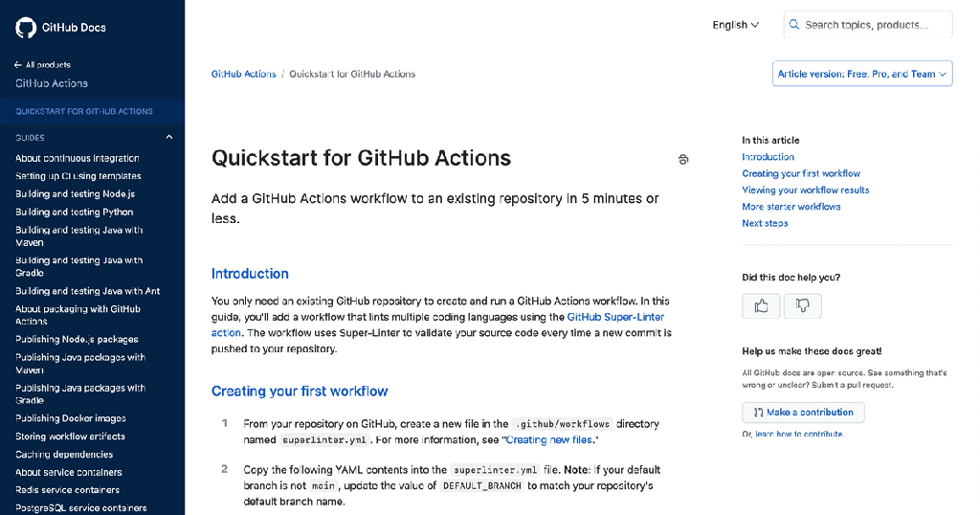Open the English language dropdown
This screenshot has height=515, width=980.
[735, 25]
